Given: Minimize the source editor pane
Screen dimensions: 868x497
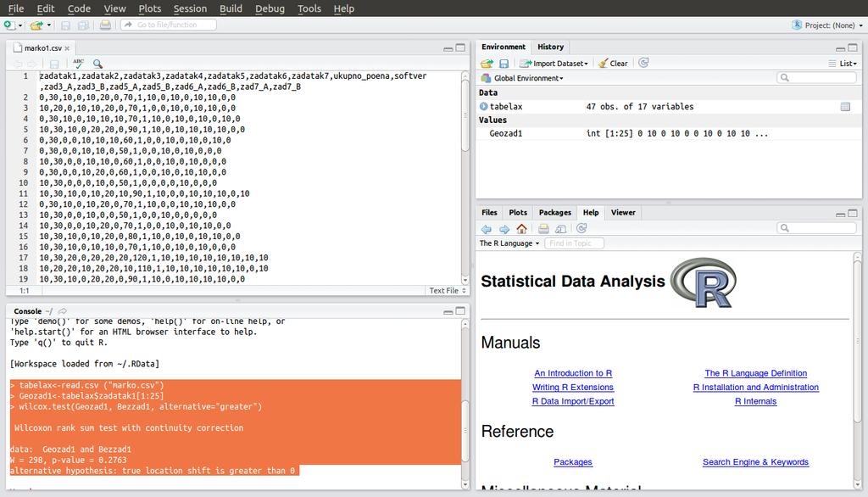Looking at the screenshot, I should 448,48.
